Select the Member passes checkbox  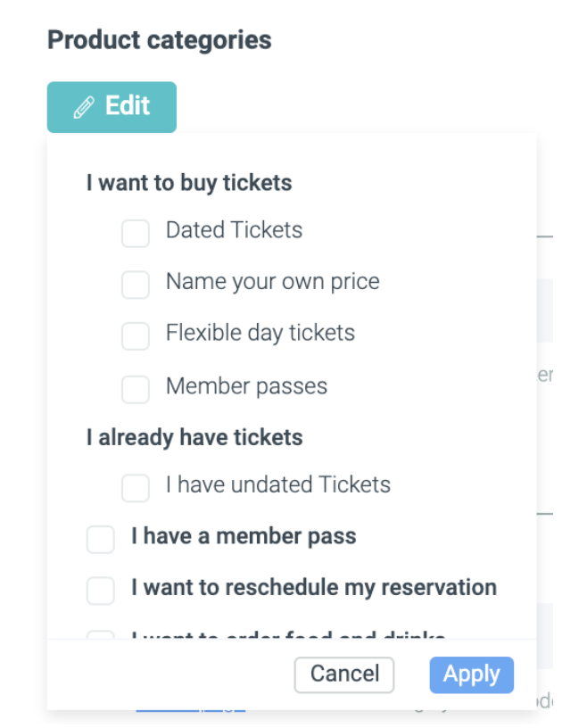[136, 389]
